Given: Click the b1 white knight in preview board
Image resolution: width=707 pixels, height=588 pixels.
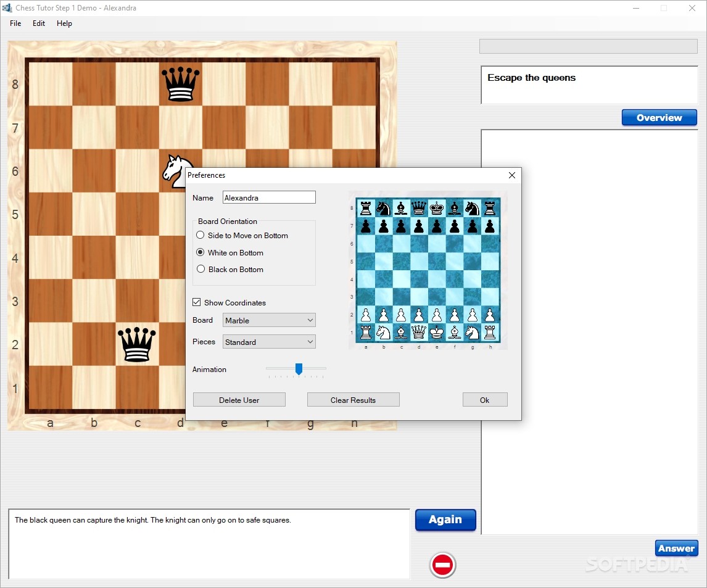Looking at the screenshot, I should (383, 333).
